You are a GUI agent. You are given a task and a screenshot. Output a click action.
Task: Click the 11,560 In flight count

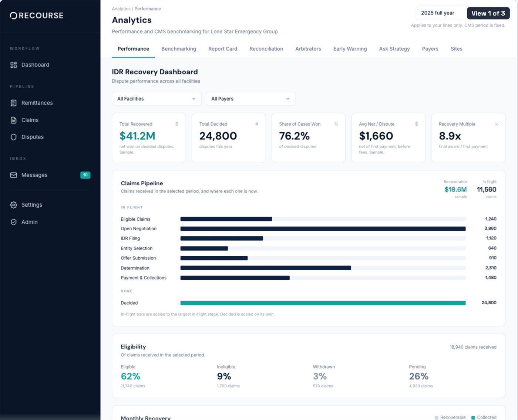[487, 190]
